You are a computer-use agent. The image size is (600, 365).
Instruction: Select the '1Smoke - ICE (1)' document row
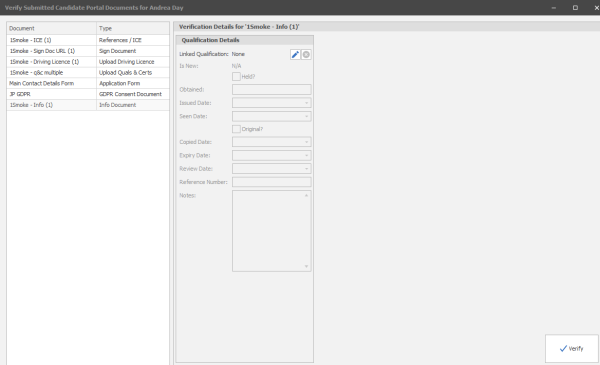pyautogui.click(x=88, y=40)
